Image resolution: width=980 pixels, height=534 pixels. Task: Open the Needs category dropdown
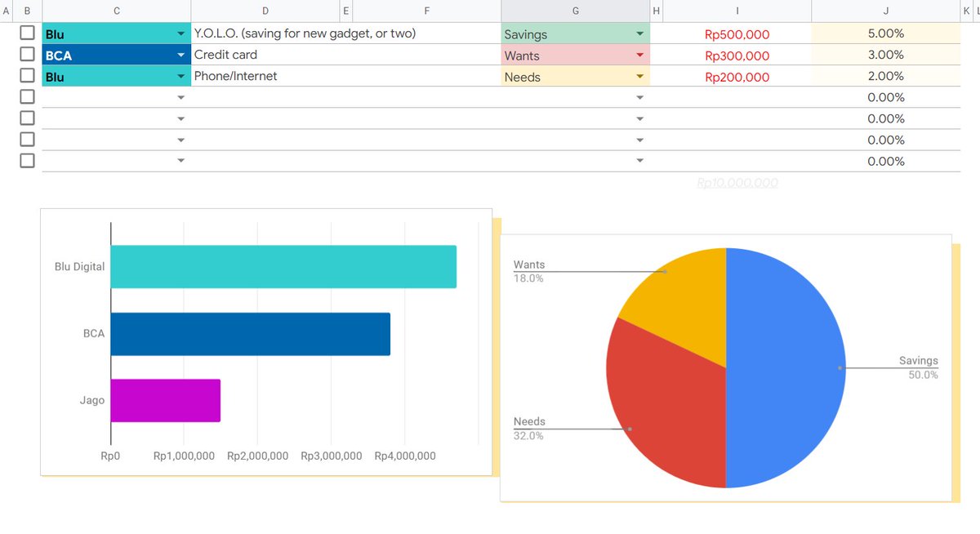(x=640, y=77)
